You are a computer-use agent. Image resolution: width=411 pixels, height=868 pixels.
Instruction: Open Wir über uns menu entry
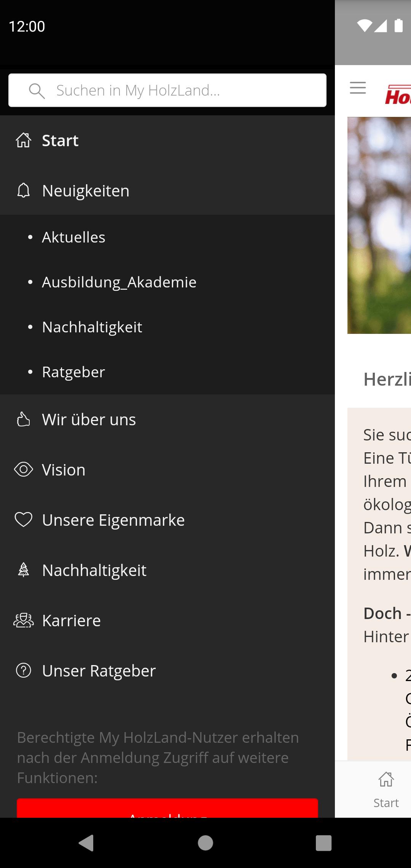167,420
